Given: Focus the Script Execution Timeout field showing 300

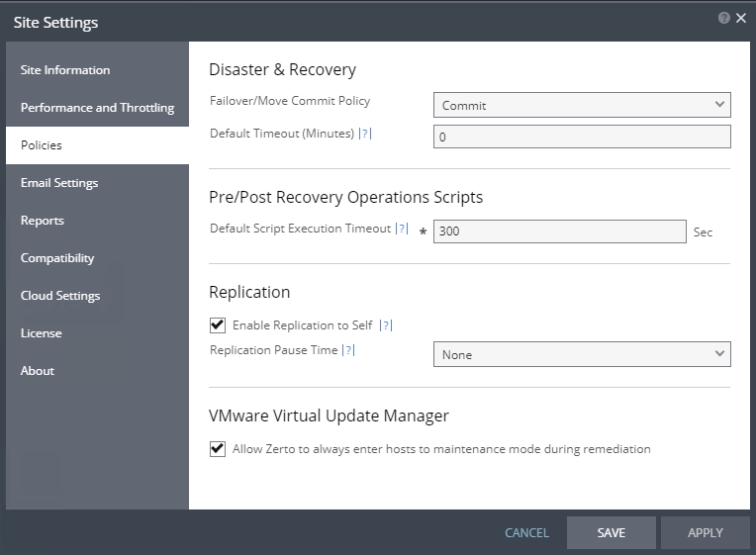Looking at the screenshot, I should point(560,231).
